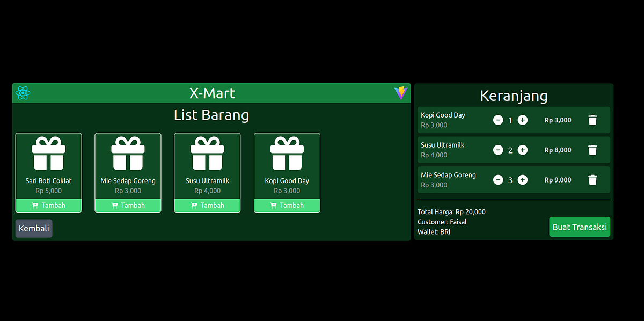Screen dimensions: 644x321
Task: Add Sari Roti Coklat using its Tambah button
Action: (x=48, y=205)
